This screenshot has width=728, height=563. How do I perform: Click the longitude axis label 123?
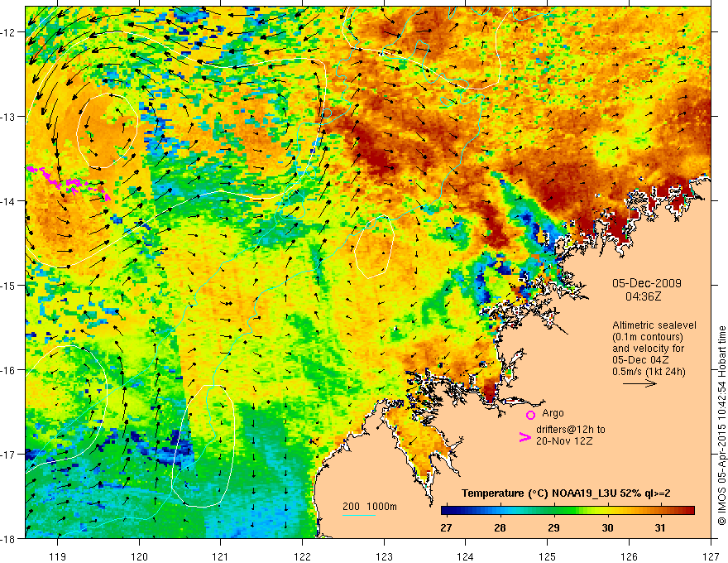[384, 556]
